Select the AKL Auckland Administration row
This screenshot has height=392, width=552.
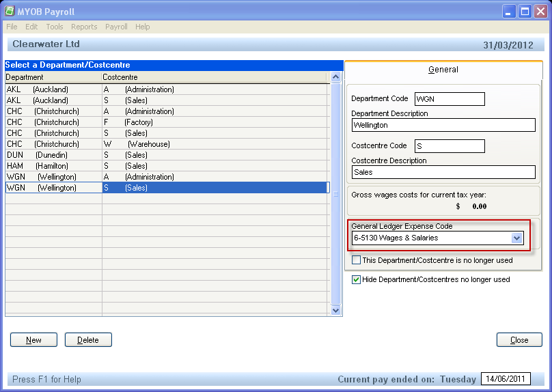[x=167, y=89]
